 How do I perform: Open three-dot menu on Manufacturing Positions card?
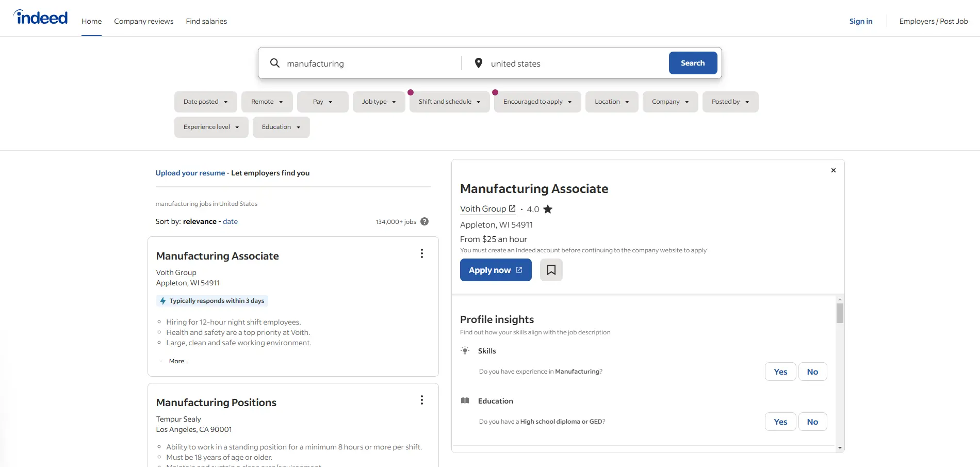422,400
